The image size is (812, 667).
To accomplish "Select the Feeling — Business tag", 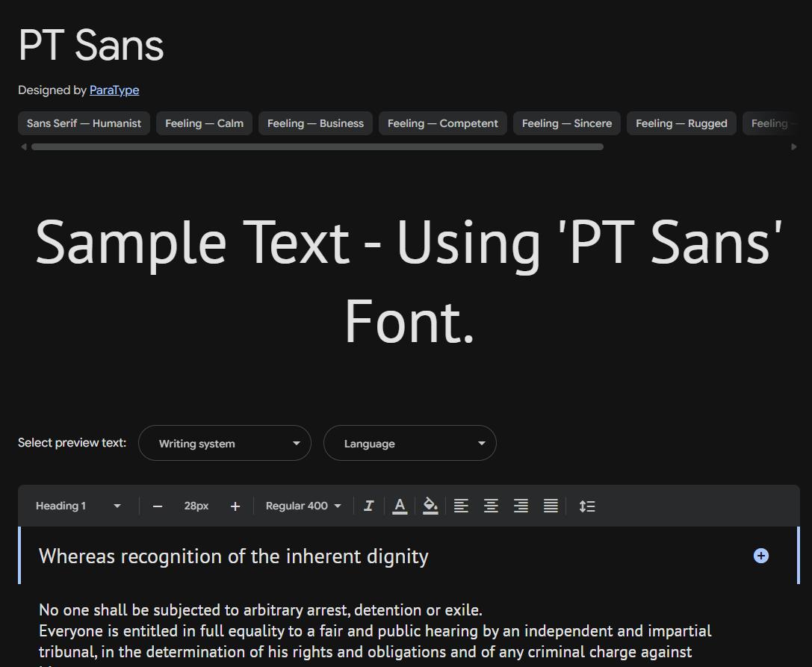I will pyautogui.click(x=315, y=123).
